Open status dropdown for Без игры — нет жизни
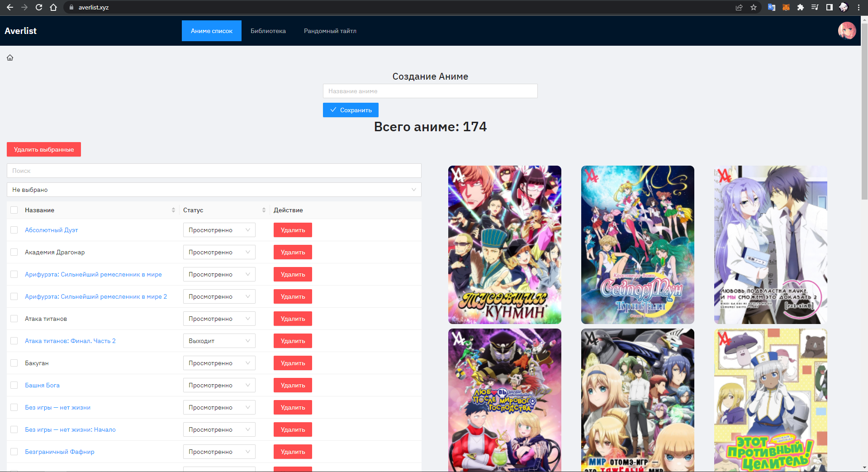868x472 pixels. pos(219,407)
